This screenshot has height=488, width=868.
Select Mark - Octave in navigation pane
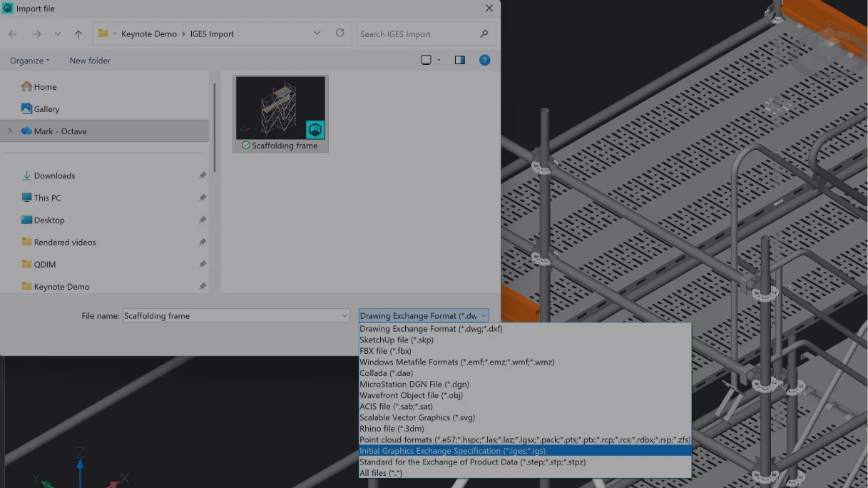pyautogui.click(x=104, y=131)
